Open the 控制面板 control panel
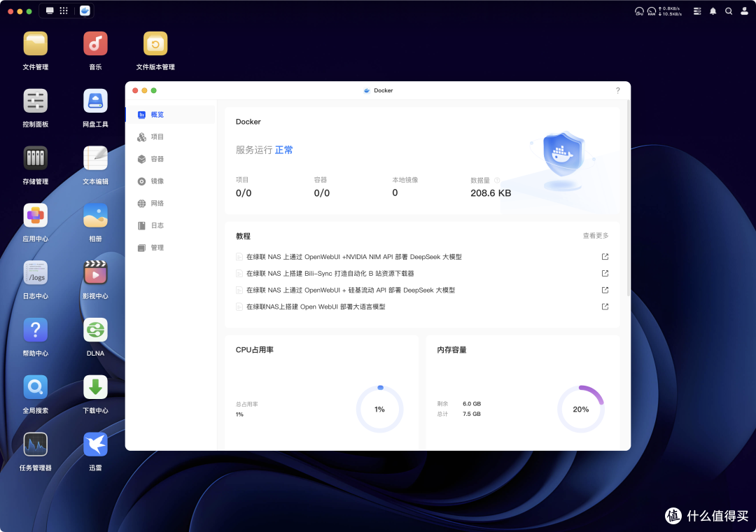756x532 pixels. point(35,101)
